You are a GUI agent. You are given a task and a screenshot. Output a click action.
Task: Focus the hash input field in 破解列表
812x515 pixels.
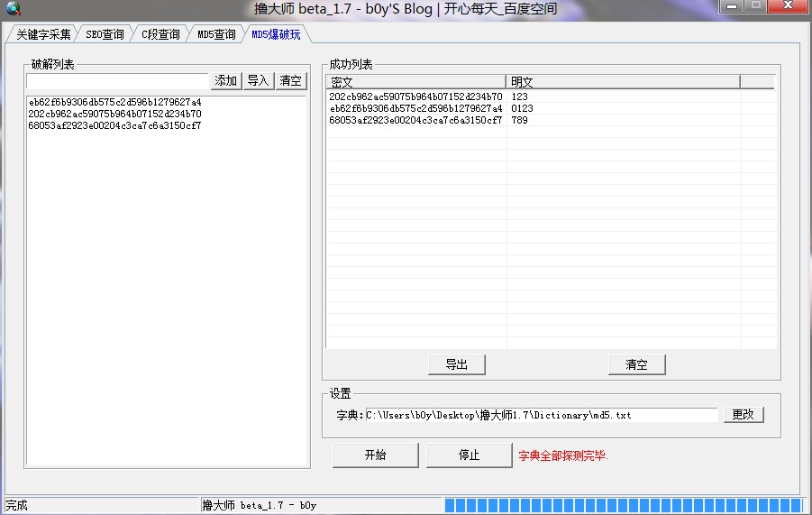point(117,81)
